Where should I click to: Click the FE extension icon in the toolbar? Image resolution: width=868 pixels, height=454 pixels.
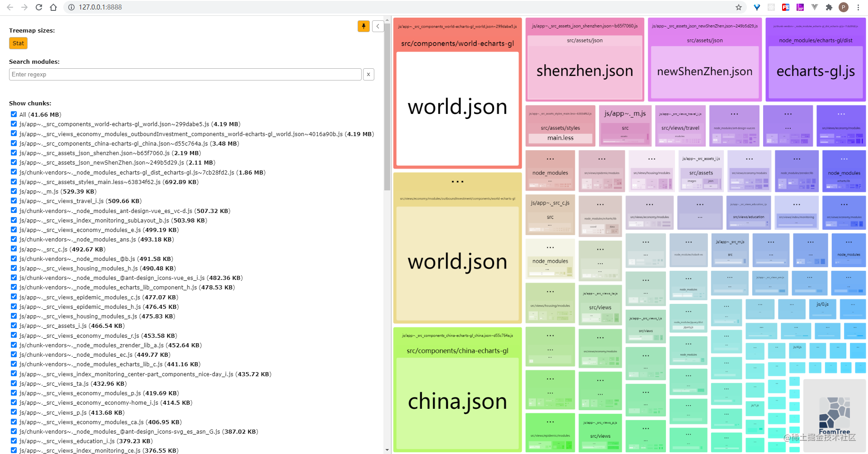coord(785,7)
